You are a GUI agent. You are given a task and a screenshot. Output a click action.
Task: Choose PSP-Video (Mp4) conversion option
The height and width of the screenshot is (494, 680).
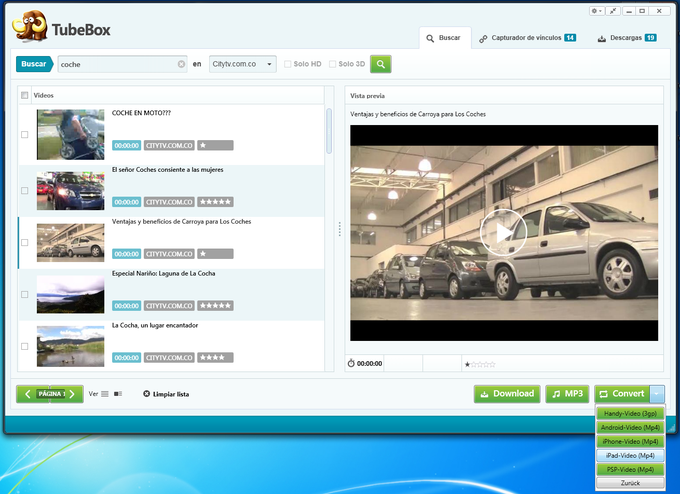click(630, 469)
